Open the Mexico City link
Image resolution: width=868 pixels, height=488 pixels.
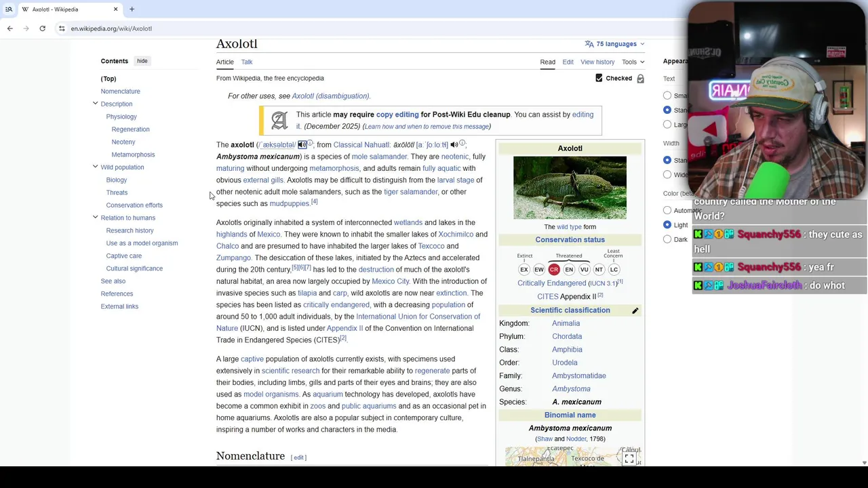click(x=391, y=281)
